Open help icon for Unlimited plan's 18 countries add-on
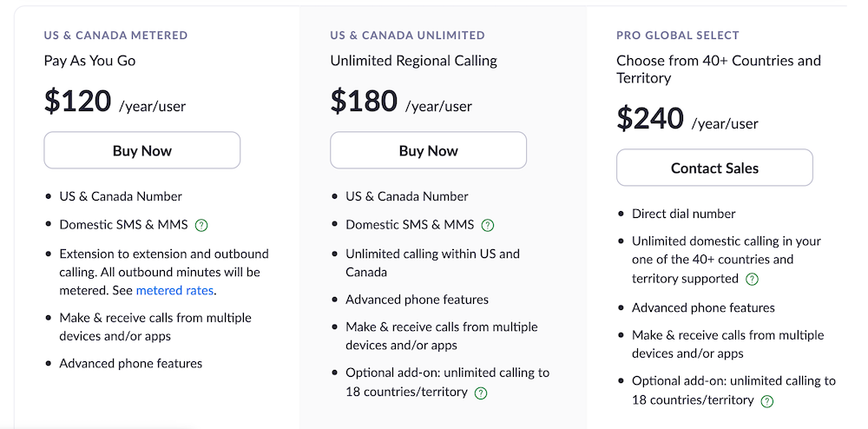The width and height of the screenshot is (868, 429). click(x=481, y=393)
